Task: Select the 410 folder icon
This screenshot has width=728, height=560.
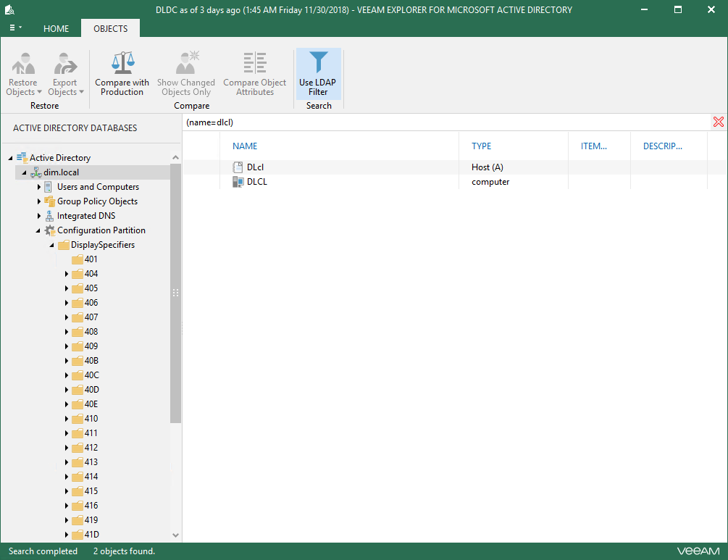Action: [78, 419]
